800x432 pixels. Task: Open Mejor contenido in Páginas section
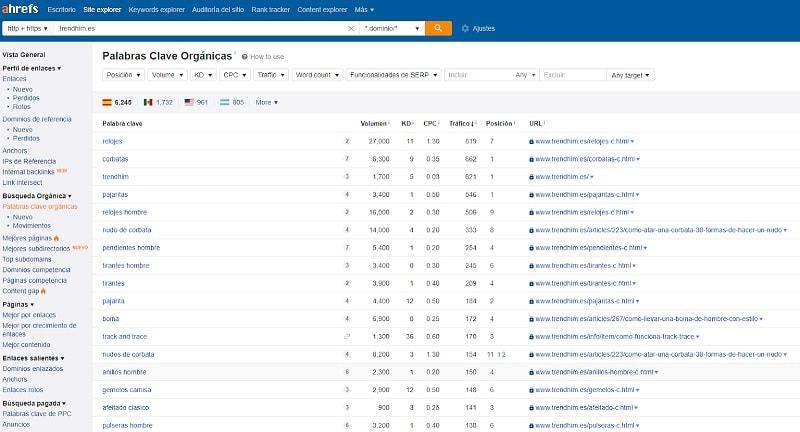(x=26, y=345)
